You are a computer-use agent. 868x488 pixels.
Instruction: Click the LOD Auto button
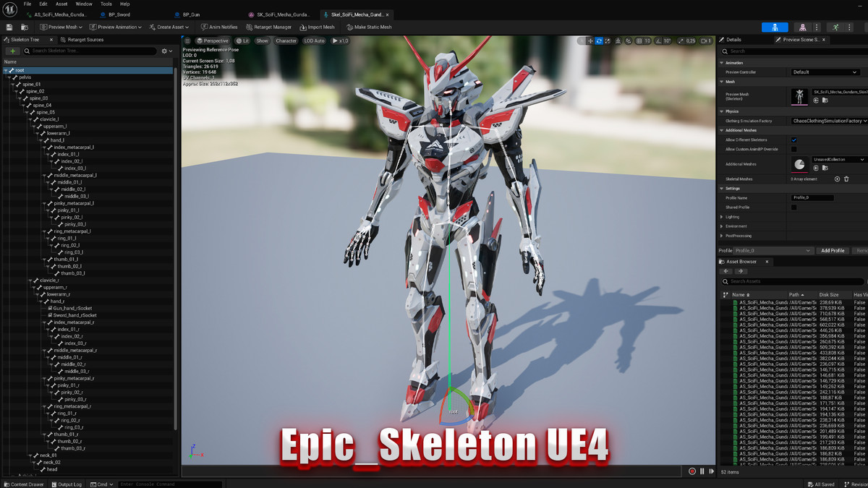[315, 40]
